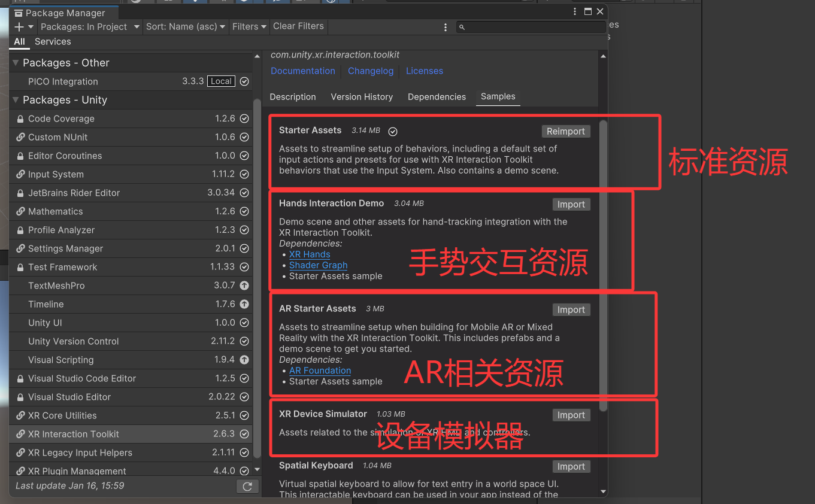Collapse the Packages - Other section

(16, 63)
